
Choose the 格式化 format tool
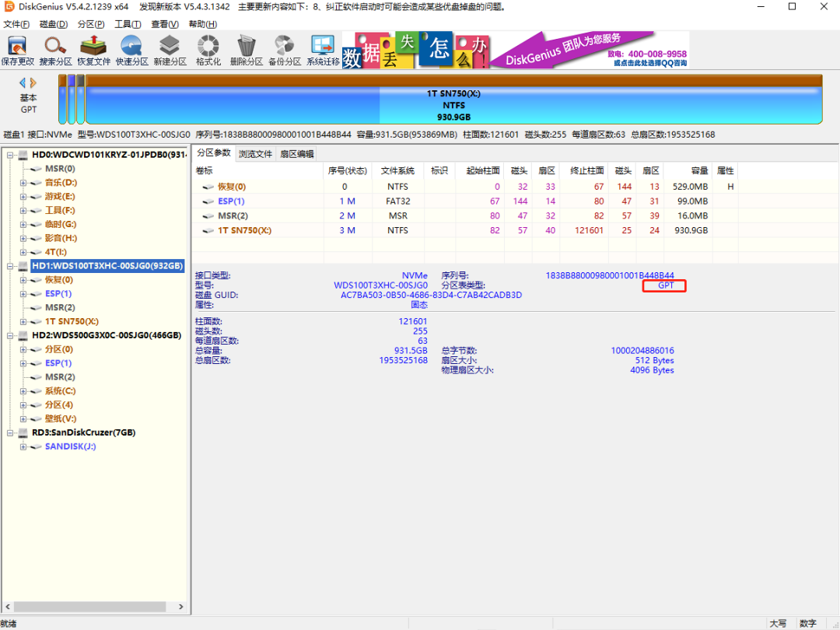[x=208, y=51]
